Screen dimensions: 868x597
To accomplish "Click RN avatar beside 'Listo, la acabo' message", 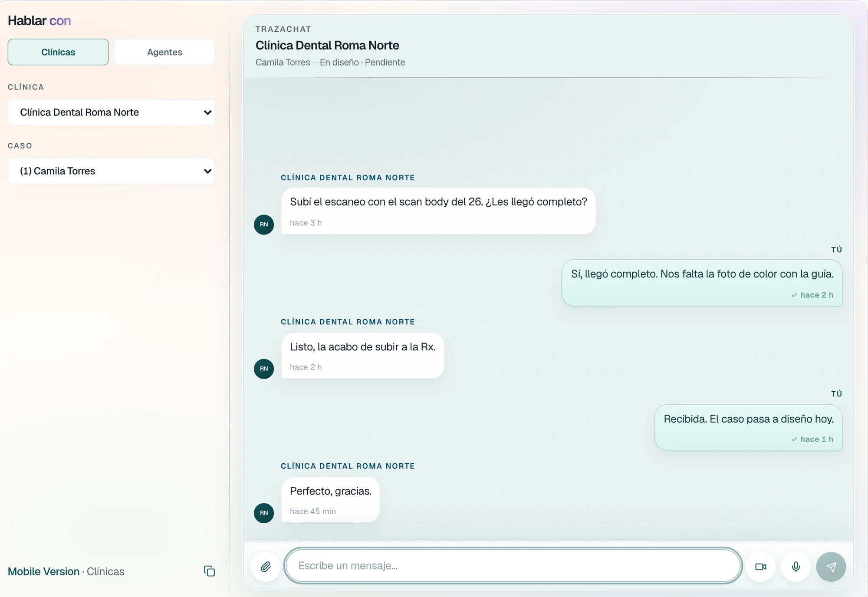I will [x=264, y=369].
